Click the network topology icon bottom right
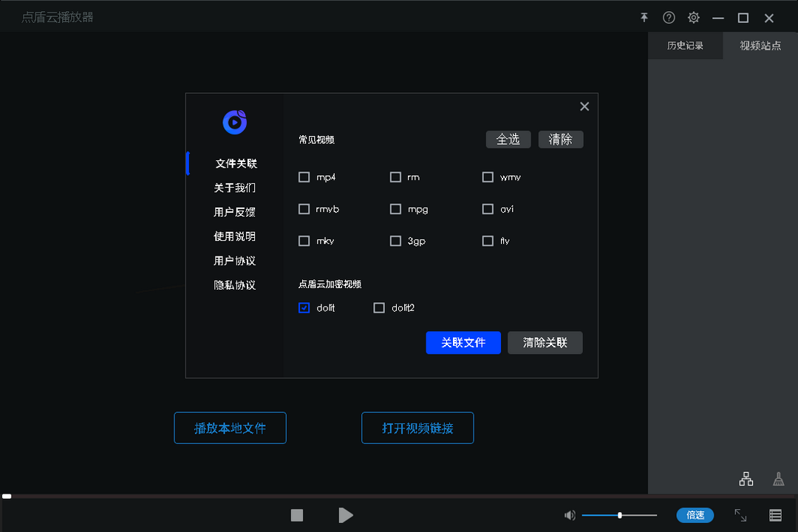This screenshot has height=532, width=798. click(746, 478)
